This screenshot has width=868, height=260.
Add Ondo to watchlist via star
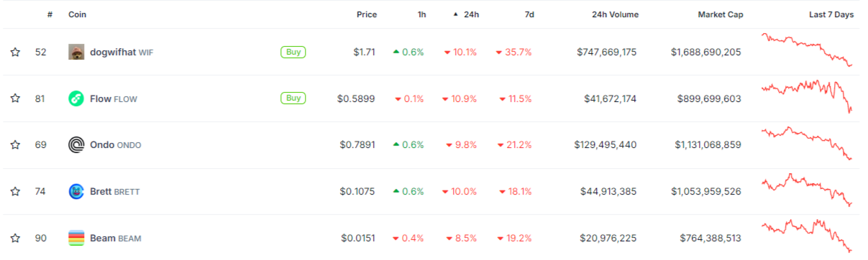(x=15, y=145)
